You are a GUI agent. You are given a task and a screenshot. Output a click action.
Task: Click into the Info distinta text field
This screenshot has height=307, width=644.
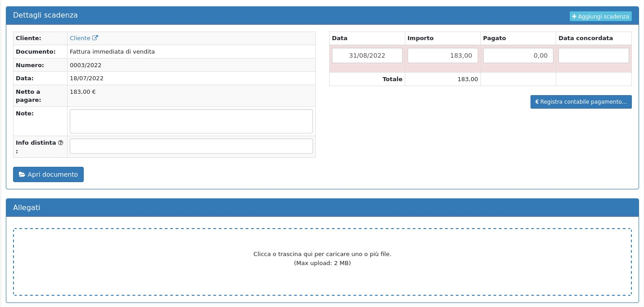click(191, 146)
